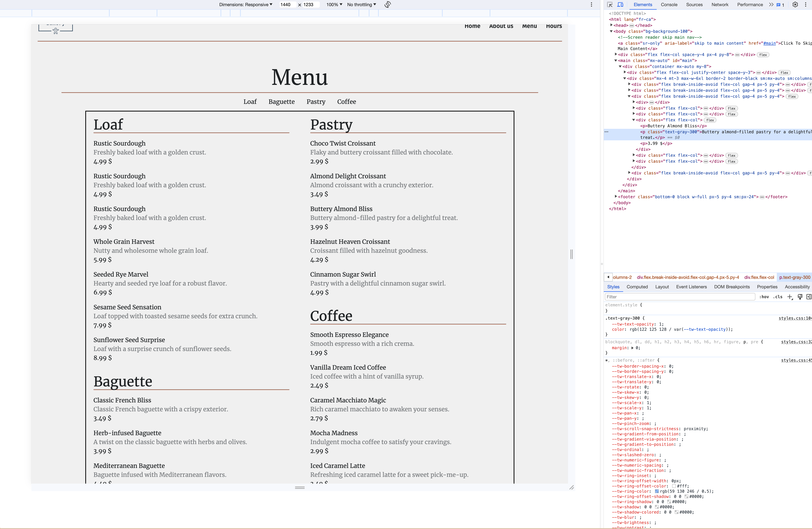Viewport: 812px width, 529px height.
Task: Select the Loaf category tab on menu
Action: (x=250, y=101)
